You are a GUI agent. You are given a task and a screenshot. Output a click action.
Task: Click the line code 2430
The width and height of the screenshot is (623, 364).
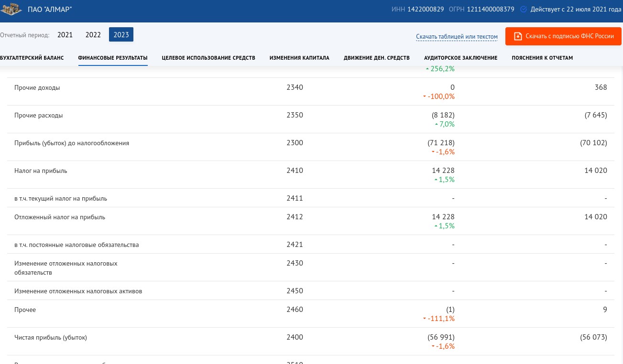[295, 263]
